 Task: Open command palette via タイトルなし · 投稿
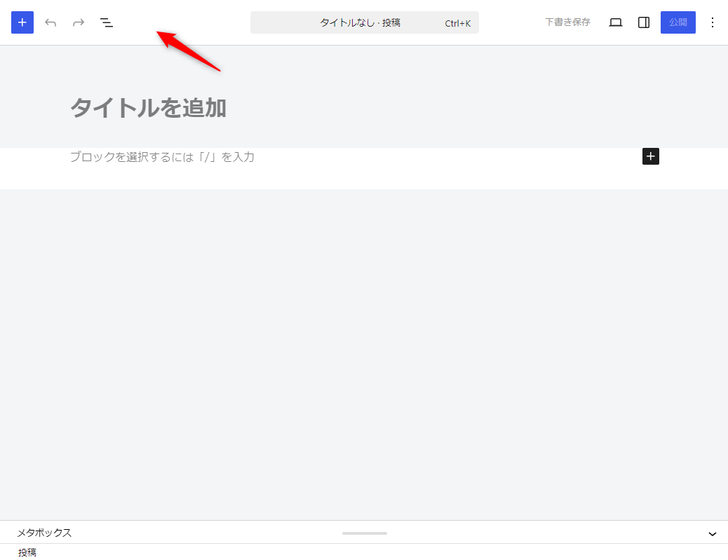click(x=360, y=22)
